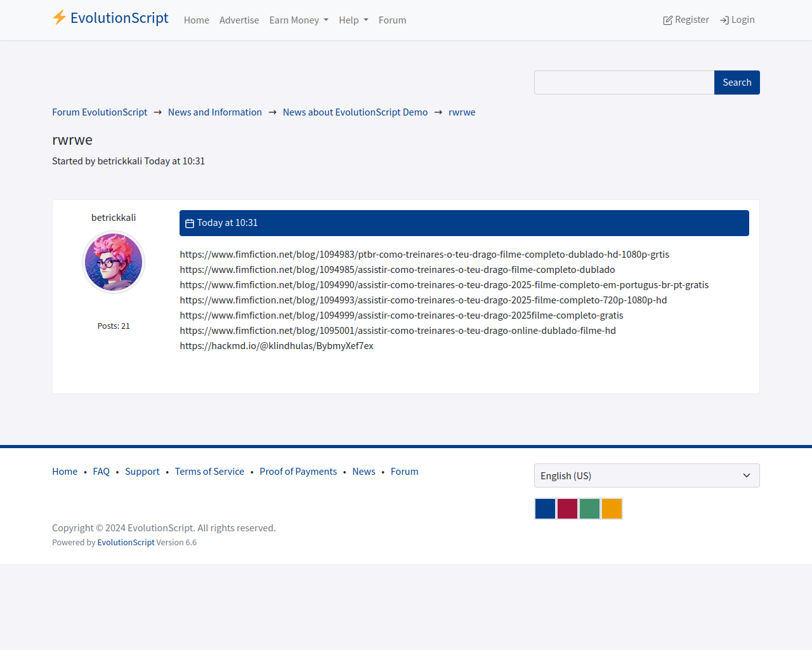Focus the forum search input field
This screenshot has height=650, width=812.
(624, 83)
